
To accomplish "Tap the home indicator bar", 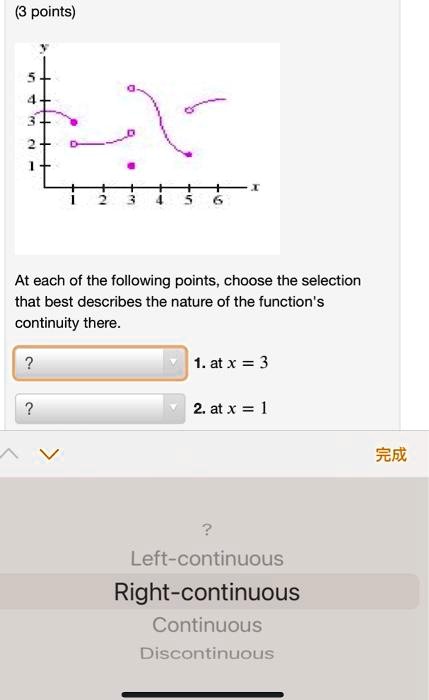I will [x=202, y=694].
